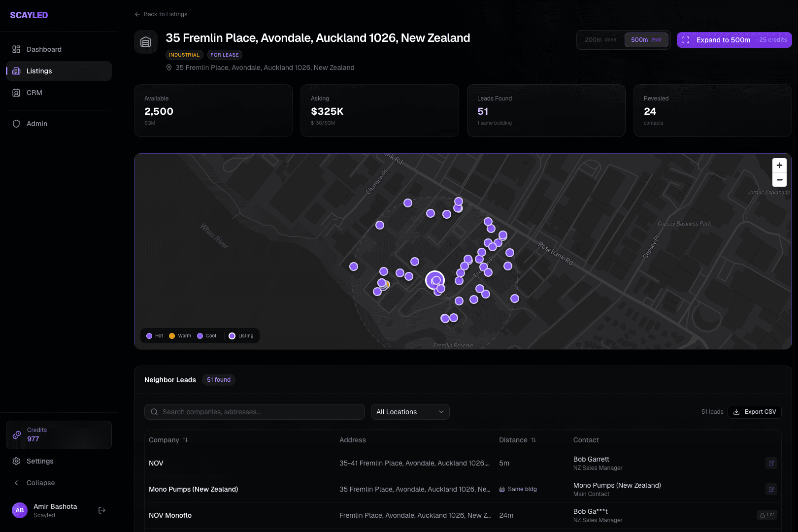Click the zoom-in plus icon on the map
Screen dimensions: 798x532
point(779,166)
